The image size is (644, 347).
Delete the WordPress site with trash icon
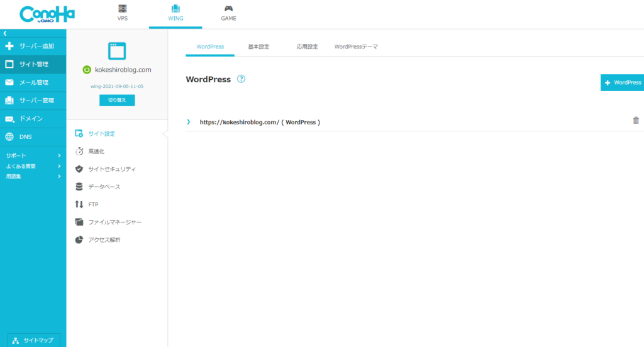(636, 120)
